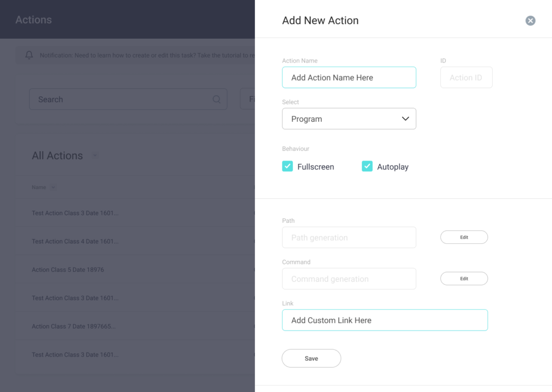Click the magnifier icon in Search
This screenshot has width=552, height=392.
click(217, 100)
